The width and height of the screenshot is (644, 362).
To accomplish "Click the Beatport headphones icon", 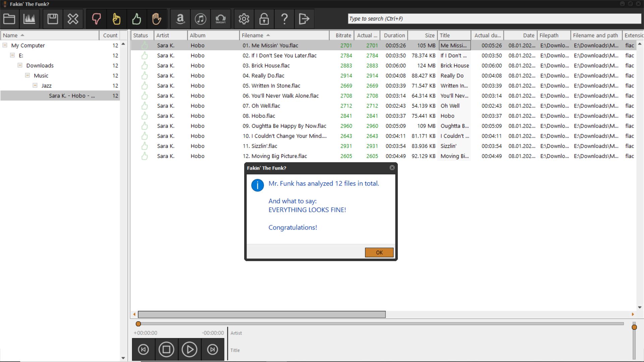I will pos(220,19).
